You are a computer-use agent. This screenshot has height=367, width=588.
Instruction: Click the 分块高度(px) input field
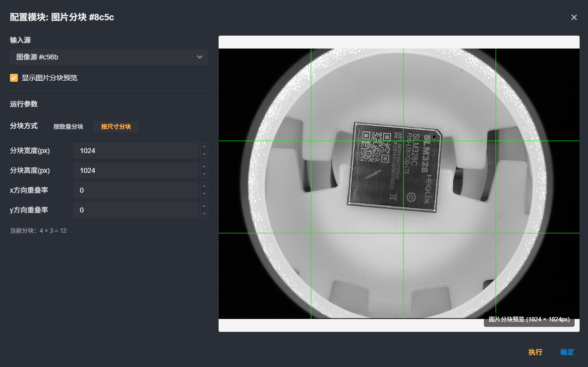click(x=136, y=170)
